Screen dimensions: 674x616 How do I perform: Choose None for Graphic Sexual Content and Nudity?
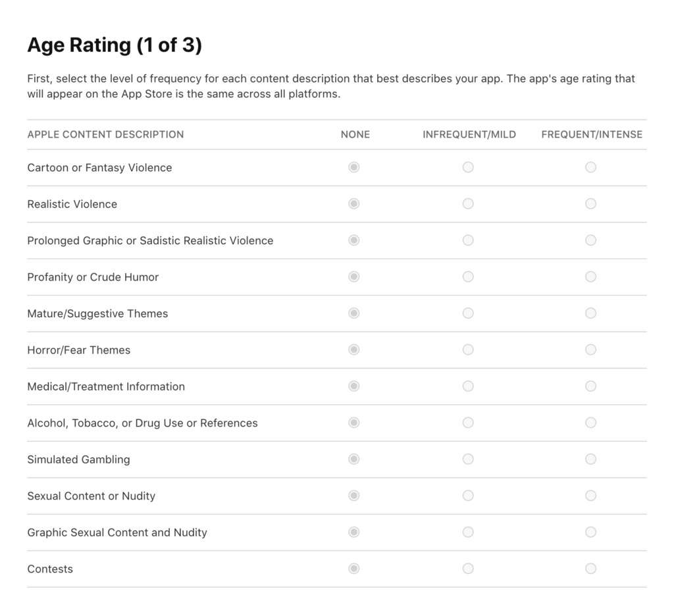pyautogui.click(x=353, y=532)
